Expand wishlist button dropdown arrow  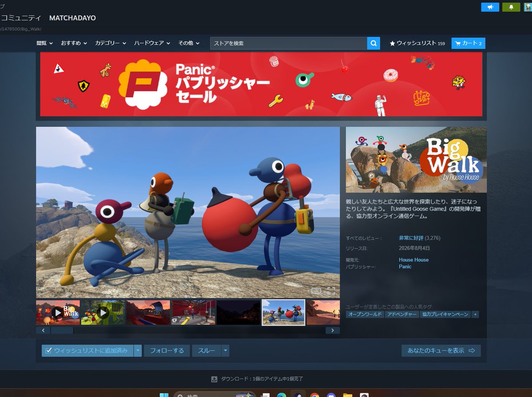tap(138, 350)
